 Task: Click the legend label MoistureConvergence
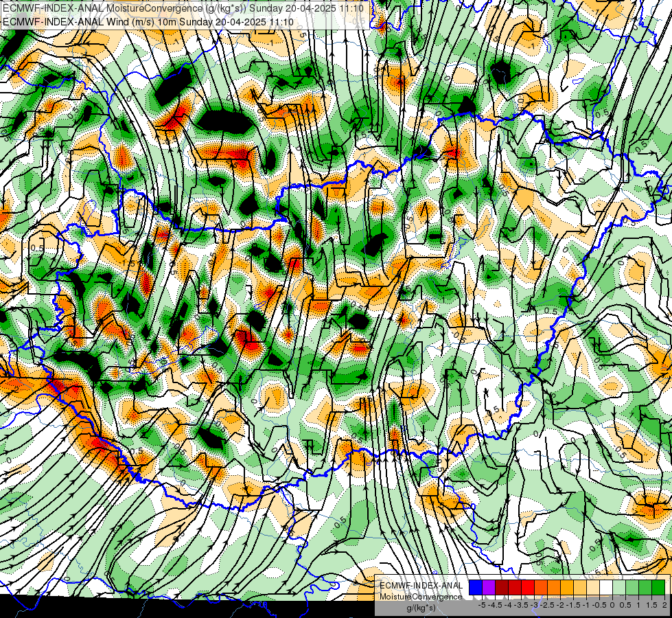(421, 597)
